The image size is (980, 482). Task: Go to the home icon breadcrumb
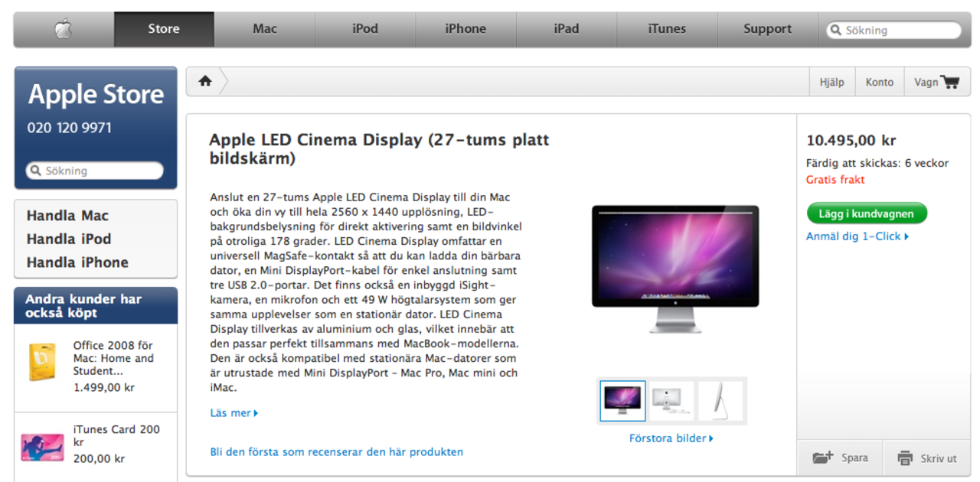click(x=205, y=81)
